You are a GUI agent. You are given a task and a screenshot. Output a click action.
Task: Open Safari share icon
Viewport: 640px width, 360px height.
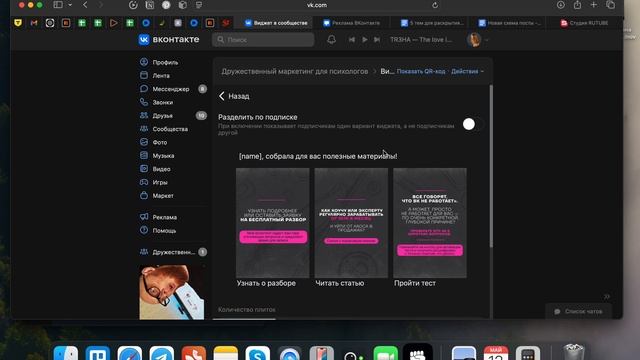click(577, 5)
